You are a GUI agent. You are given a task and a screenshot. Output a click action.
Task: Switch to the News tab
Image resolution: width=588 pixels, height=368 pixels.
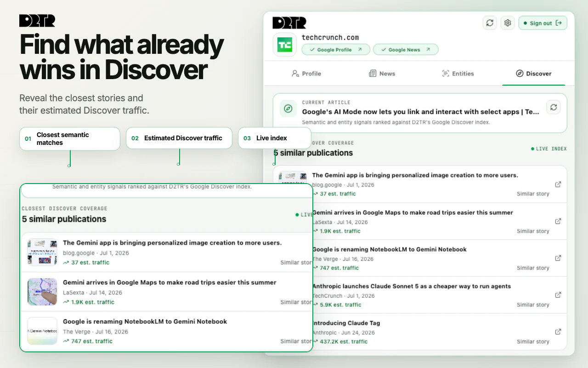[382, 74]
